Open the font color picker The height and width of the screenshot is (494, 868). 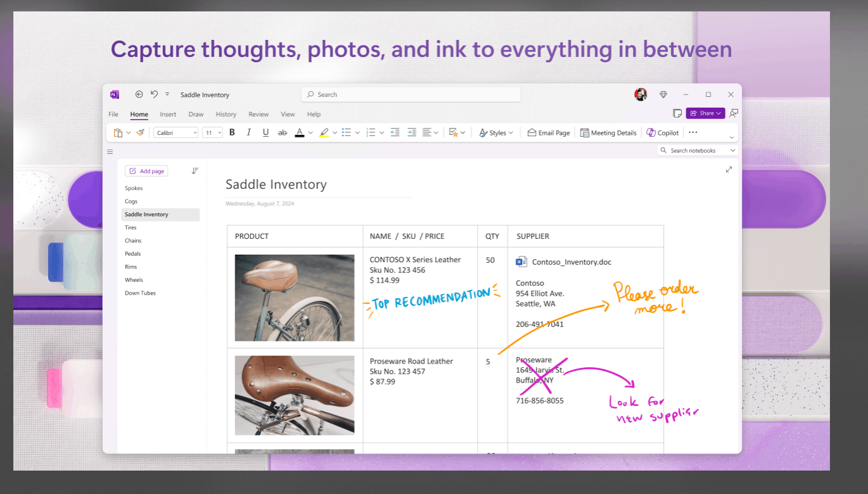coord(299,132)
